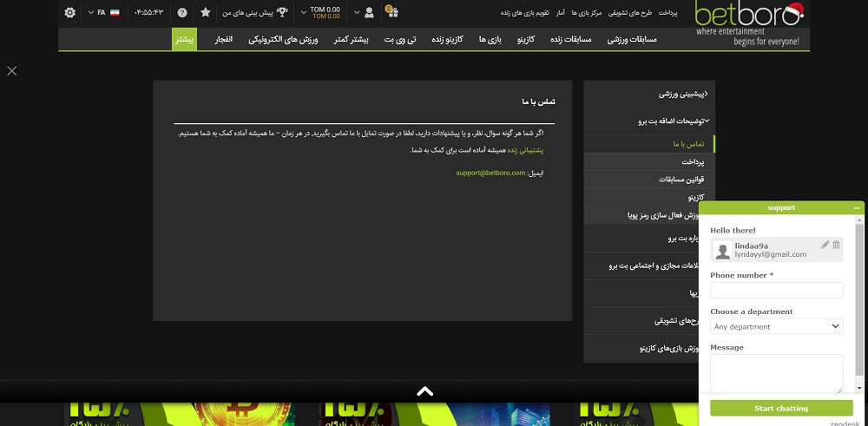Expand the TOM 0.00 balance dropdown
Viewport: 868px width, 426px height.
pos(320,12)
